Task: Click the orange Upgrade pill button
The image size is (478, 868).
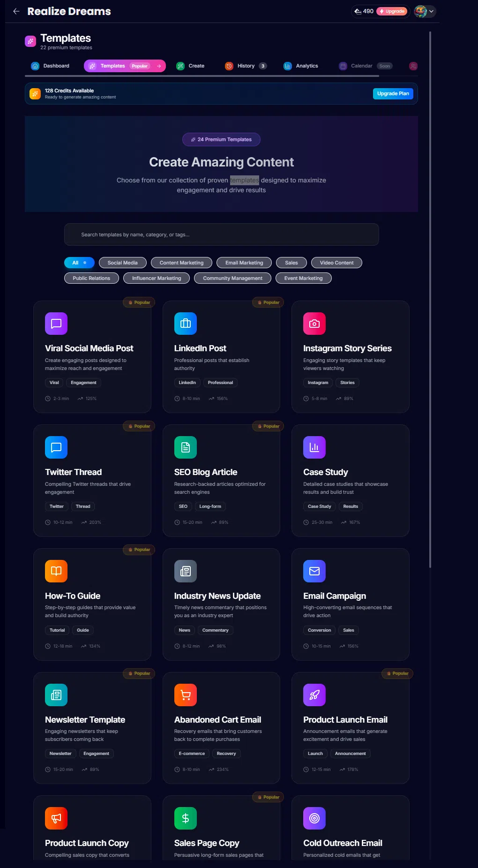Action: 392,11
